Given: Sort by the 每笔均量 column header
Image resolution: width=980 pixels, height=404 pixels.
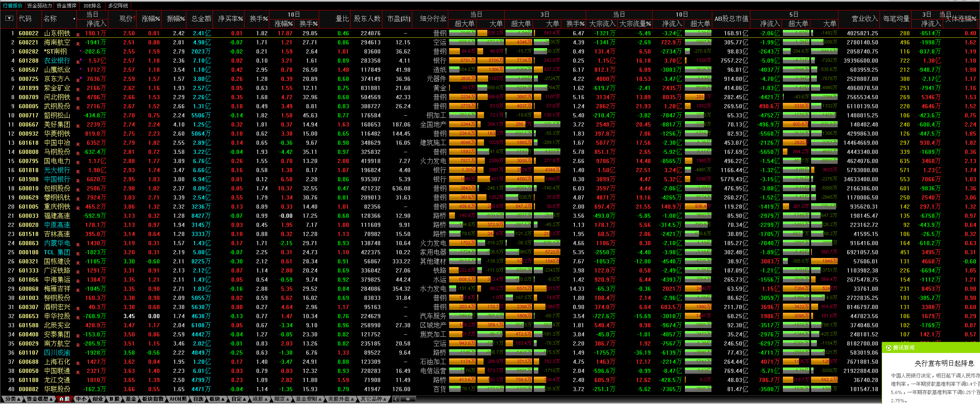Looking at the screenshot, I should (x=896, y=19).
